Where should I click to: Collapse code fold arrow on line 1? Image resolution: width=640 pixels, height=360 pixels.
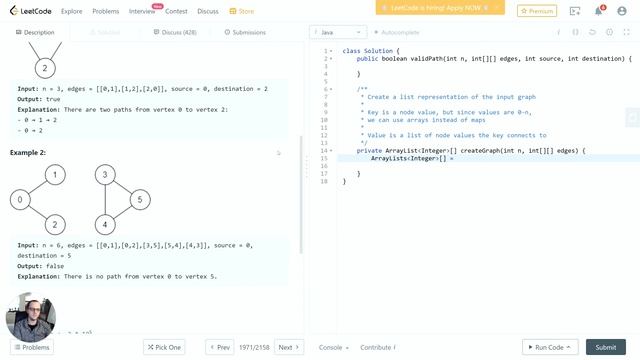coord(331,51)
